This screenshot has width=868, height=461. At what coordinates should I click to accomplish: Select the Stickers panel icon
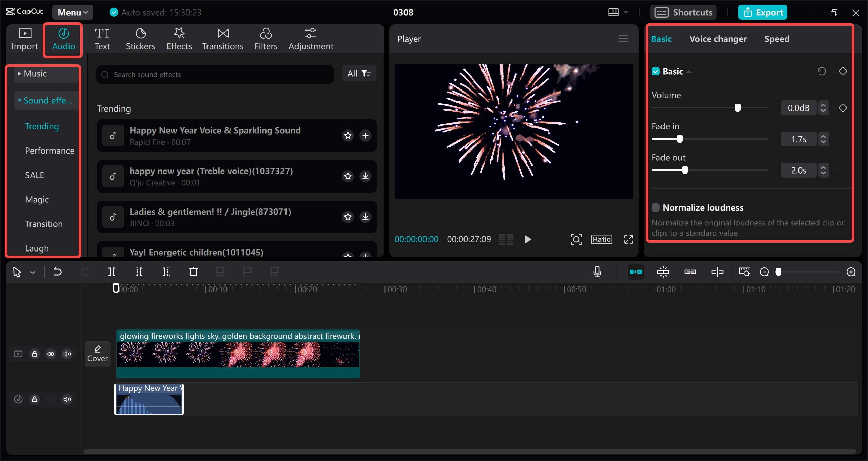pos(140,38)
